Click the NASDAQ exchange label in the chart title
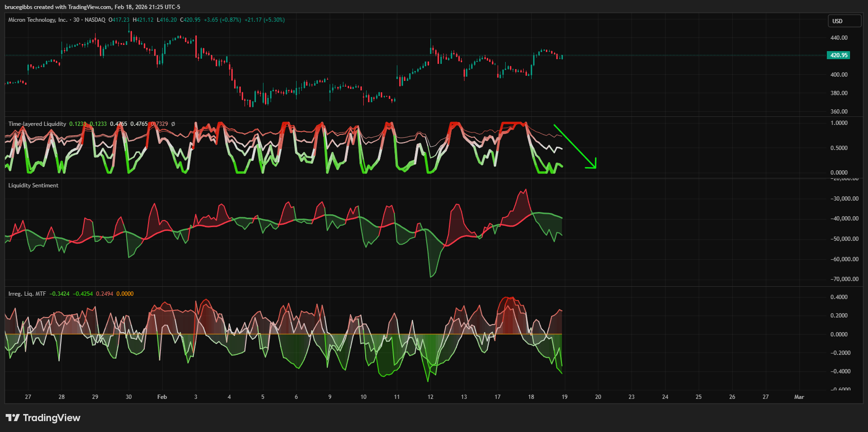 point(95,20)
